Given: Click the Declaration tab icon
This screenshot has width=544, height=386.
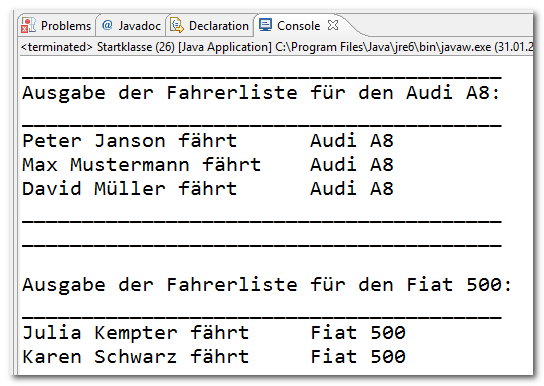Looking at the screenshot, I should 177,25.
